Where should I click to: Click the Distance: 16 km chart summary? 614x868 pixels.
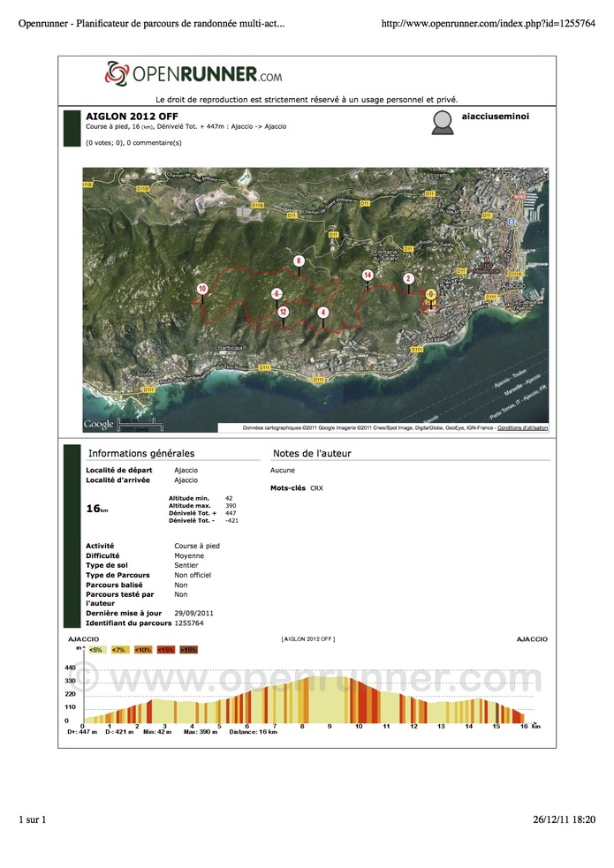click(253, 732)
